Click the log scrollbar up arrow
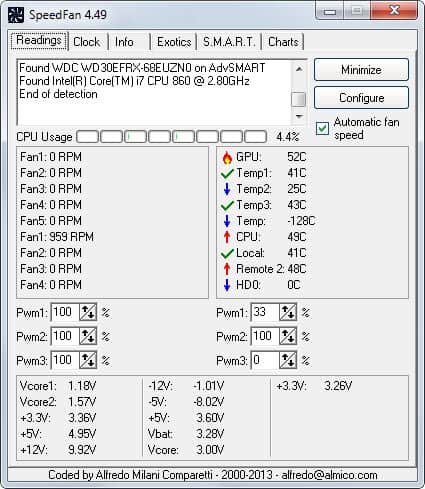The height and width of the screenshot is (489, 425). tap(299, 69)
